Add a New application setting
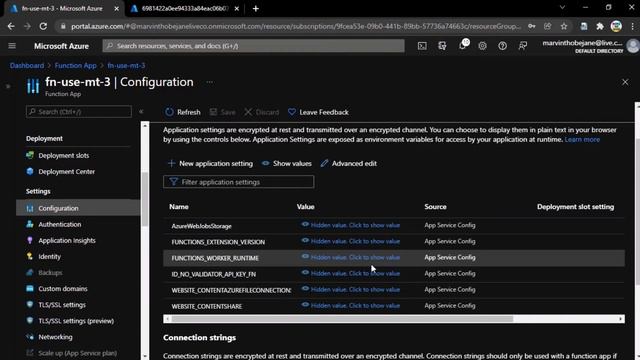Image resolution: width=640 pixels, height=360 pixels. (x=210, y=163)
